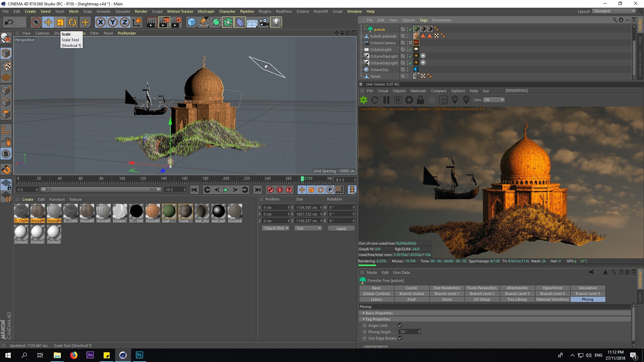
Task: Toggle Angle Limit animation radio dot
Action: pos(365,325)
